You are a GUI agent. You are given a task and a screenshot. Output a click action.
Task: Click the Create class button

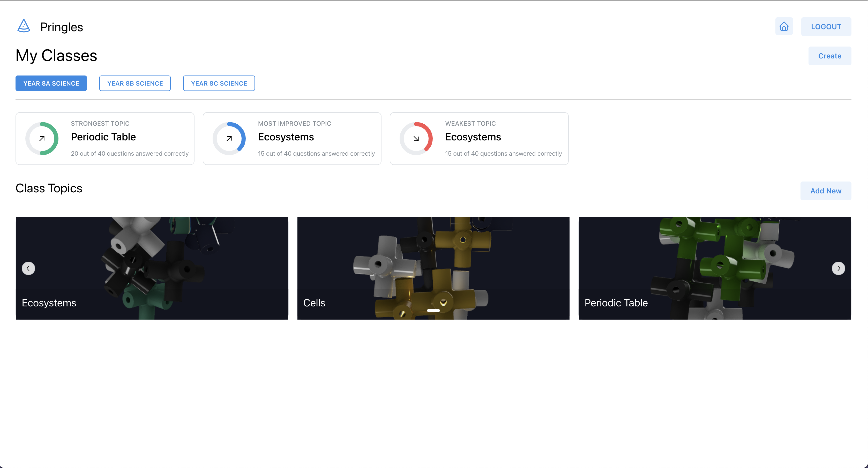click(829, 56)
